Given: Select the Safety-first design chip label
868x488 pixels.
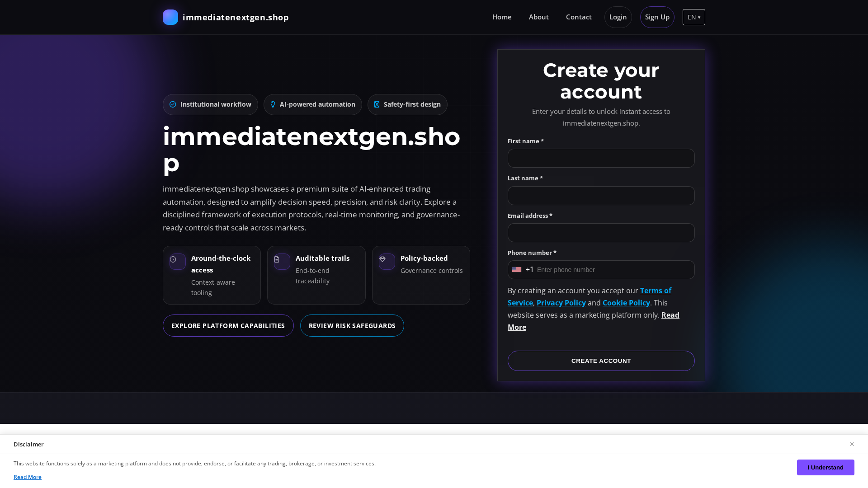Looking at the screenshot, I should click(412, 104).
